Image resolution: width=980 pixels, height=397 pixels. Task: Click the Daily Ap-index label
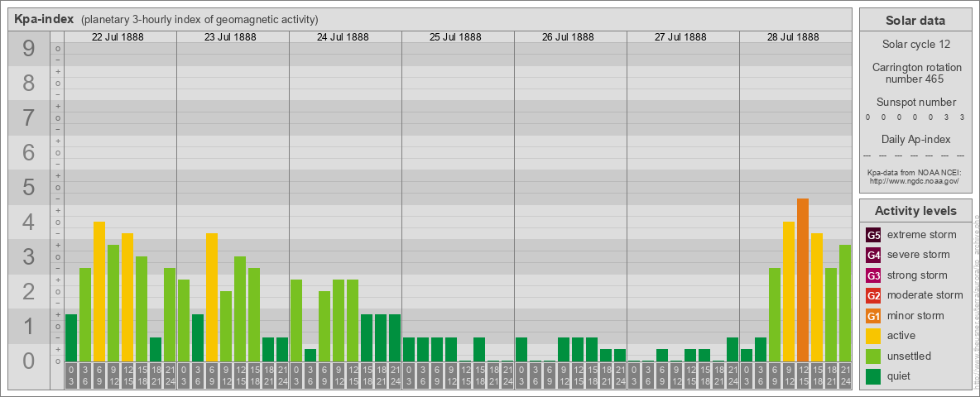tap(915, 139)
